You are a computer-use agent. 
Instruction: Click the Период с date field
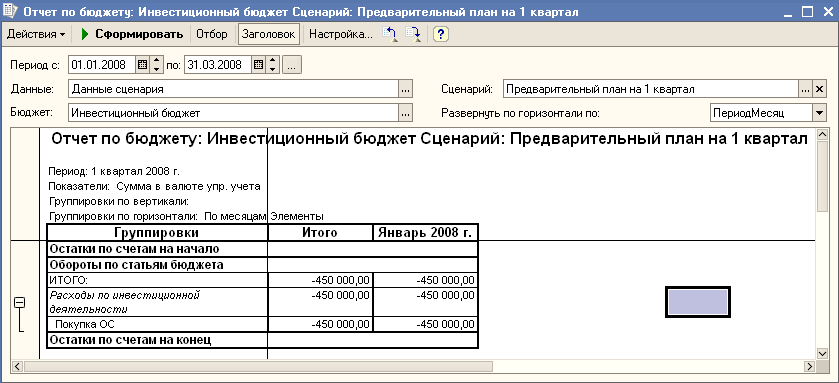(x=102, y=65)
